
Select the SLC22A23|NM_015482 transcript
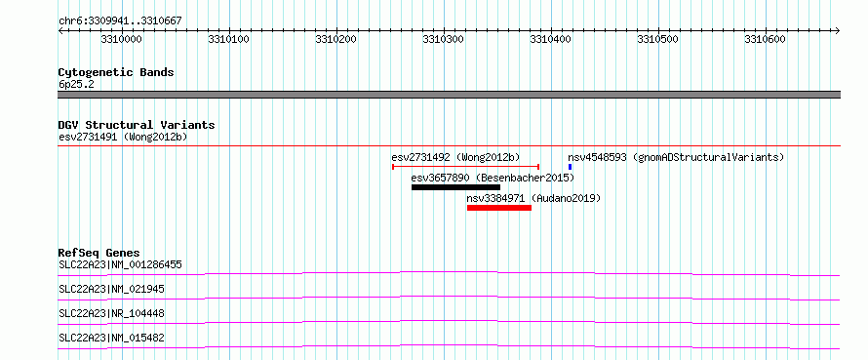pos(449,346)
